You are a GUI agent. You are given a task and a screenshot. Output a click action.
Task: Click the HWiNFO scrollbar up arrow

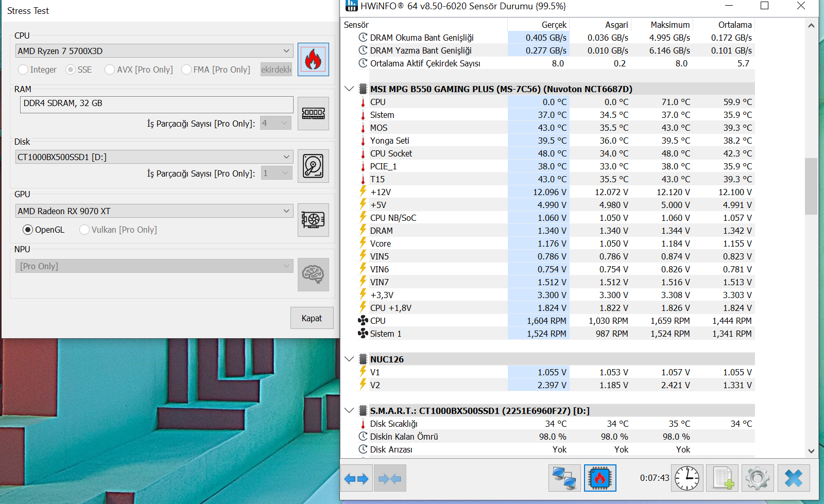click(811, 25)
